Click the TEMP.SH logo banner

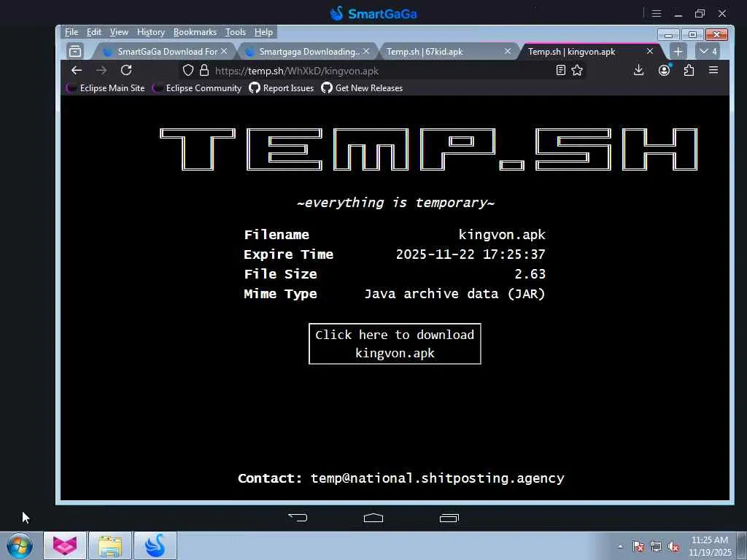[428, 149]
